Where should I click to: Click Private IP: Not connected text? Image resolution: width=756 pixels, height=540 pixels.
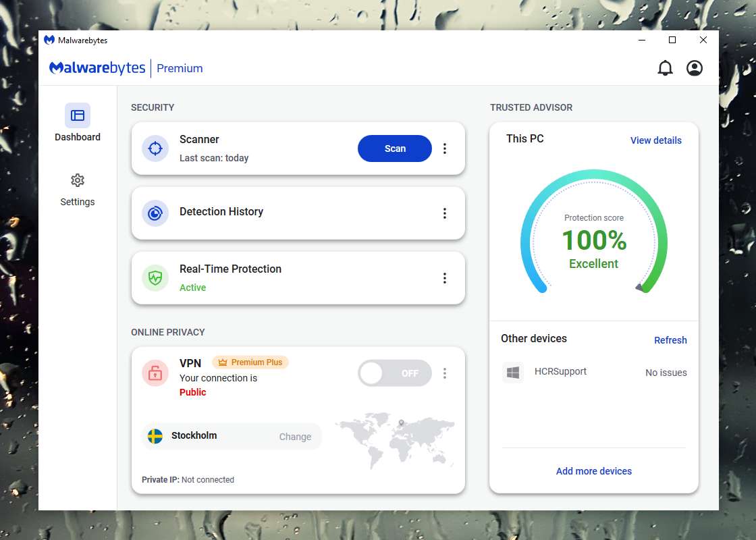point(188,480)
